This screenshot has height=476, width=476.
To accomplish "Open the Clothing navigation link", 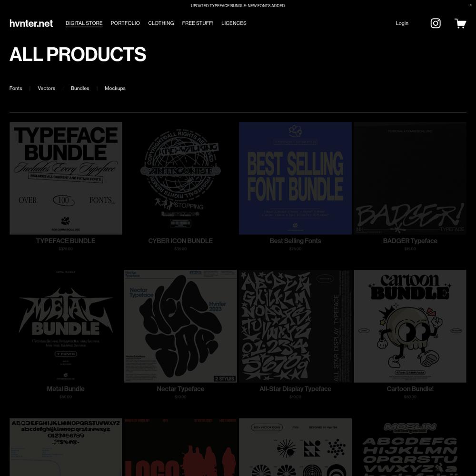I will [161, 23].
